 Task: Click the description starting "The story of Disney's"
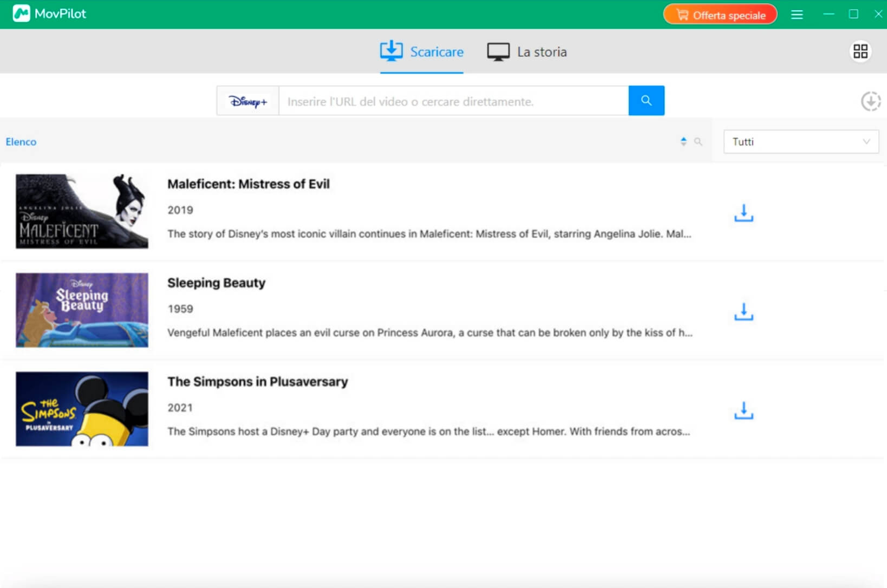[429, 234]
